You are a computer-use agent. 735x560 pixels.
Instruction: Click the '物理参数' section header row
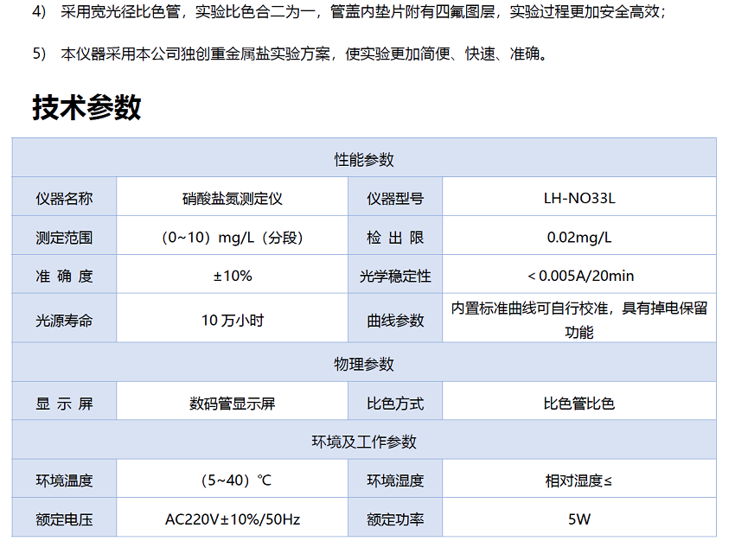pos(364,362)
